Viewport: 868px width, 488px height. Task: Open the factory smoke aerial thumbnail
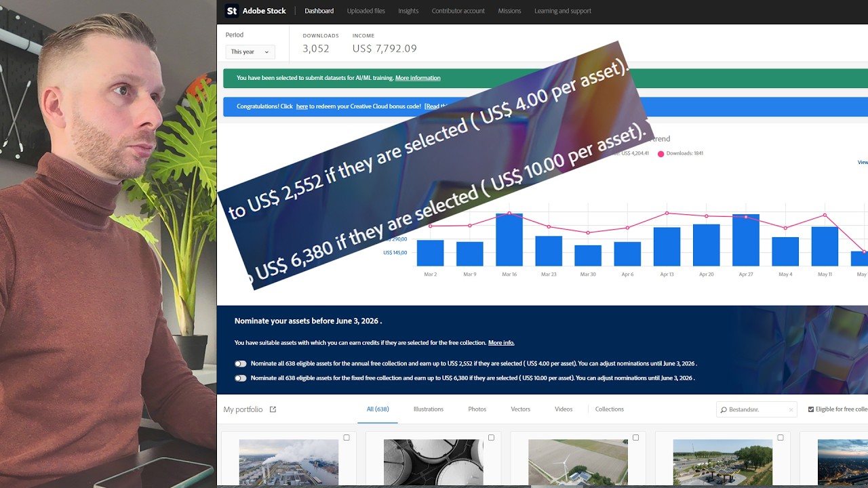[x=288, y=464]
